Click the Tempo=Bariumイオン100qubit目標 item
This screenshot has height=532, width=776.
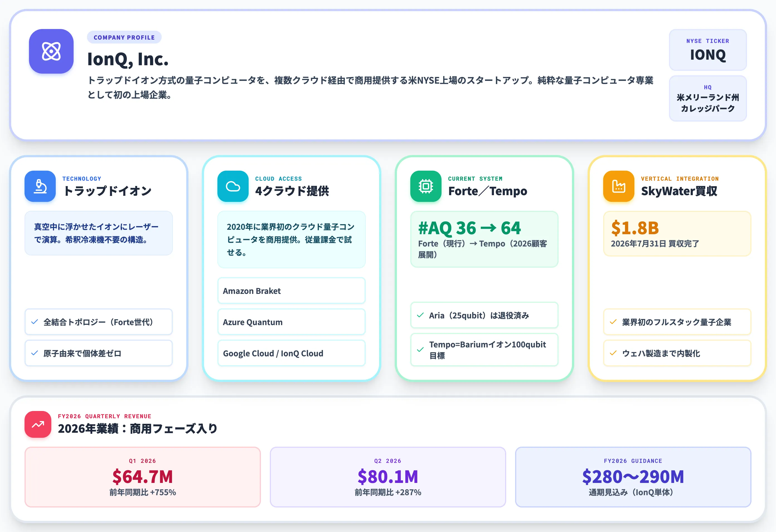pyautogui.click(x=484, y=350)
